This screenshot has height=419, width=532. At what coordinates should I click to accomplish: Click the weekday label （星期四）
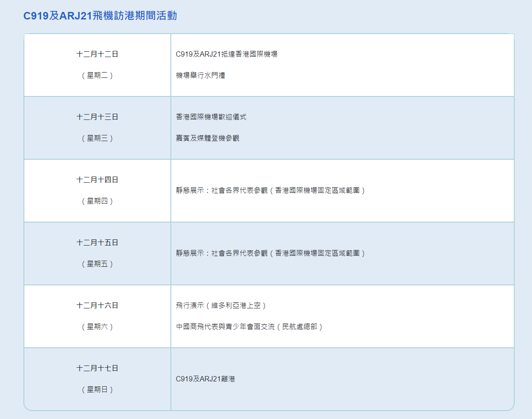97,201
